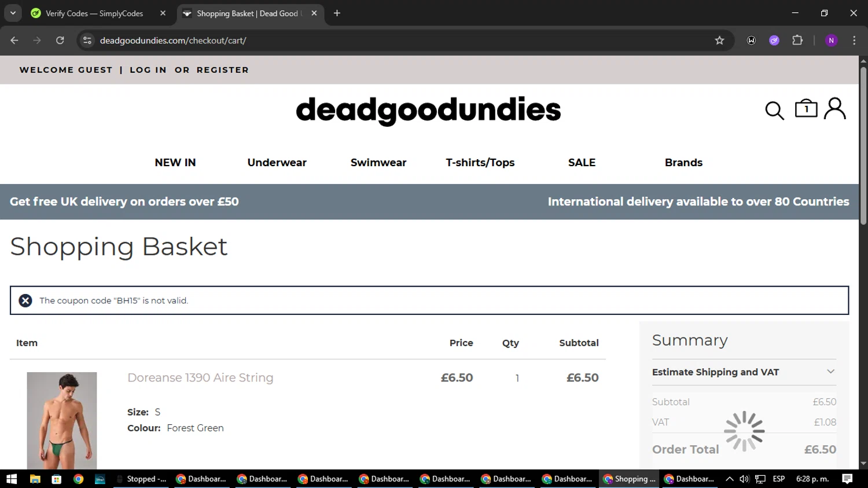
Task: Open the T-shirts/Tops menu
Action: 480,163
